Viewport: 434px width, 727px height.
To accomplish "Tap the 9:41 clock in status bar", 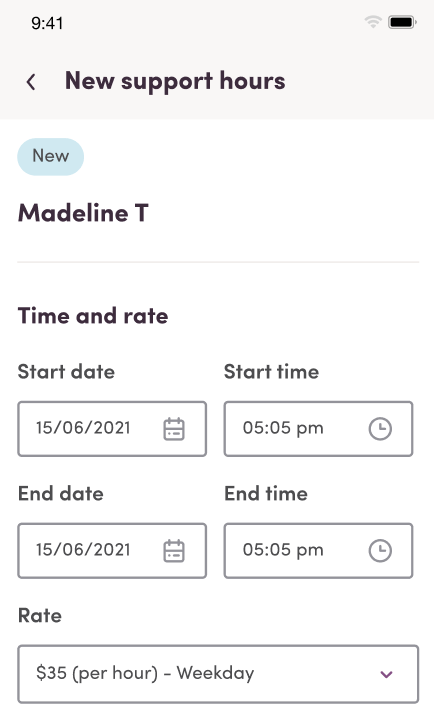I will (x=47, y=23).
